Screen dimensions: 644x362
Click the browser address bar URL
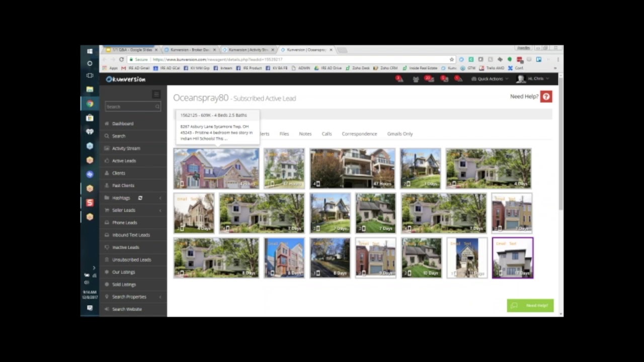(x=217, y=59)
